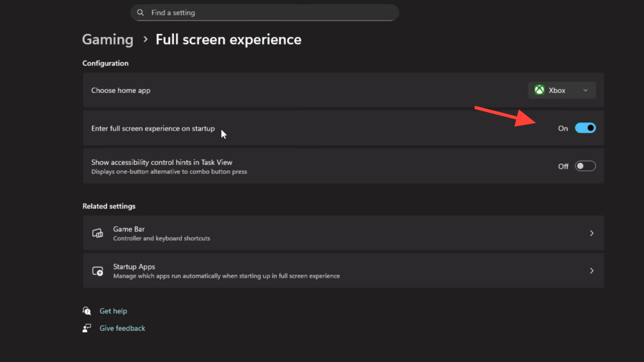This screenshot has width=644, height=362.
Task: Open Game Bar controller and keyboard shortcuts
Action: pos(343,233)
